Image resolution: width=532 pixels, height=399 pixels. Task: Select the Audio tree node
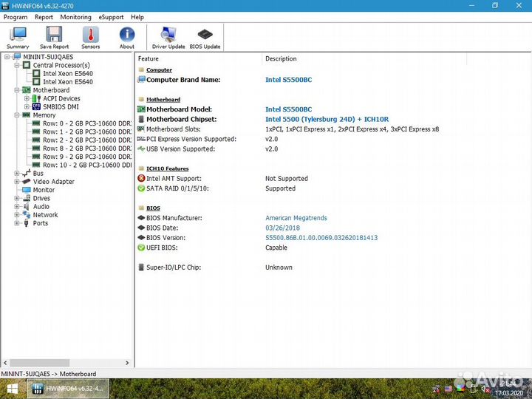[x=41, y=206]
